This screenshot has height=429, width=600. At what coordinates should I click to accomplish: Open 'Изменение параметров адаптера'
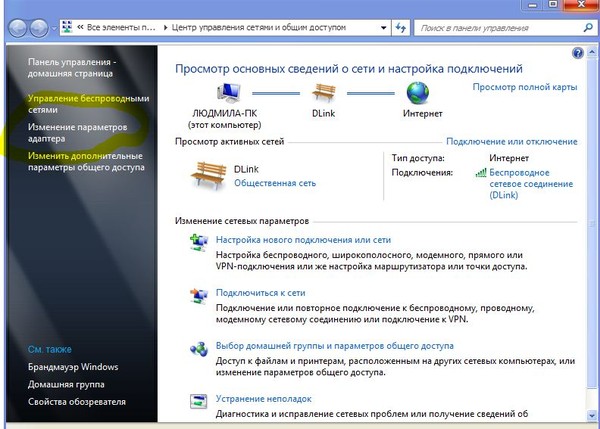point(77,133)
